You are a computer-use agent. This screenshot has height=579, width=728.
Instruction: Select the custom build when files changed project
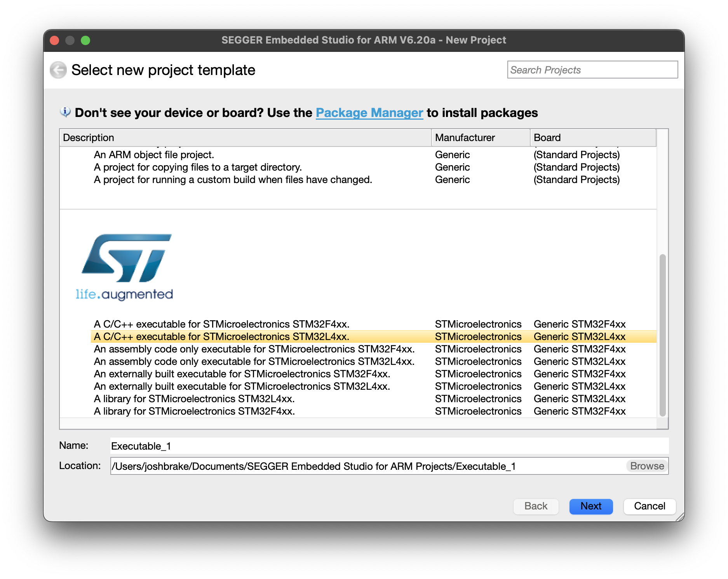(x=233, y=180)
